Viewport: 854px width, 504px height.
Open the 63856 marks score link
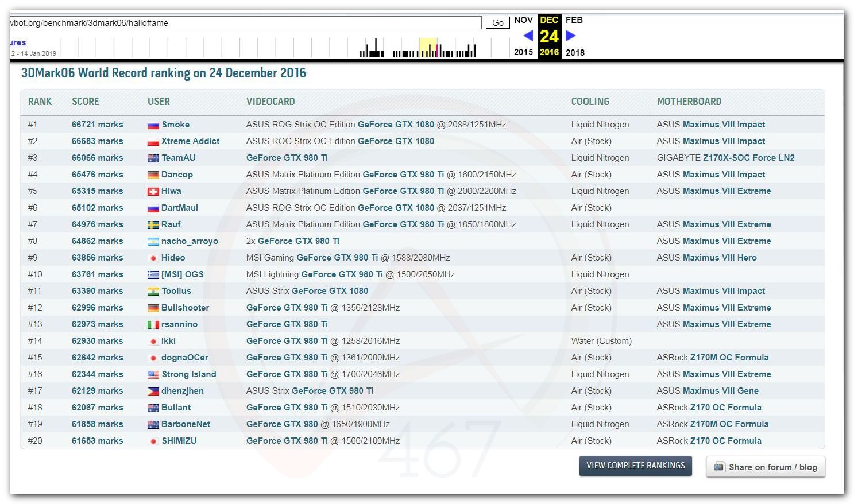[98, 258]
